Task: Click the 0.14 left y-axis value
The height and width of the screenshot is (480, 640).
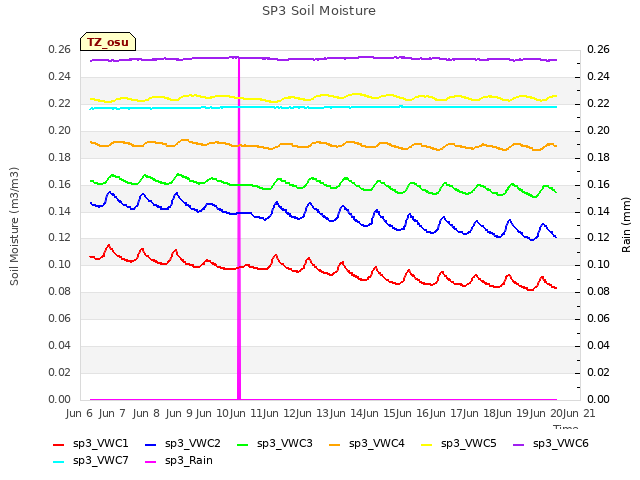Action: click(x=59, y=211)
